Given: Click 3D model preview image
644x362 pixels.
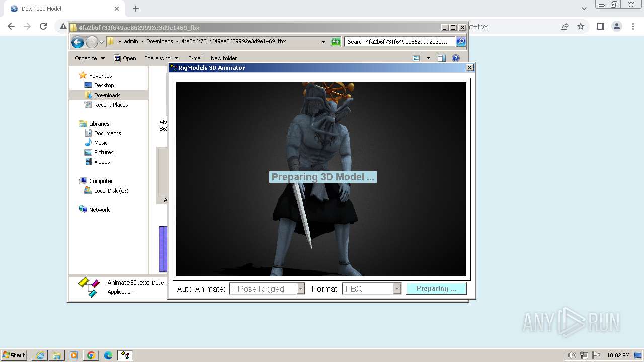Looking at the screenshot, I should 321,179.
